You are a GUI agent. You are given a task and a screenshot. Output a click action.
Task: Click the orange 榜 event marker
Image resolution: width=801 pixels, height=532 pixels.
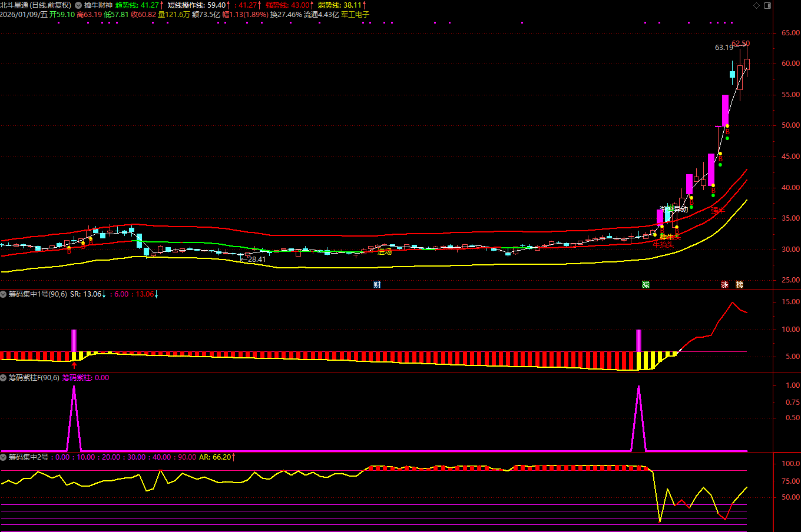(739, 285)
